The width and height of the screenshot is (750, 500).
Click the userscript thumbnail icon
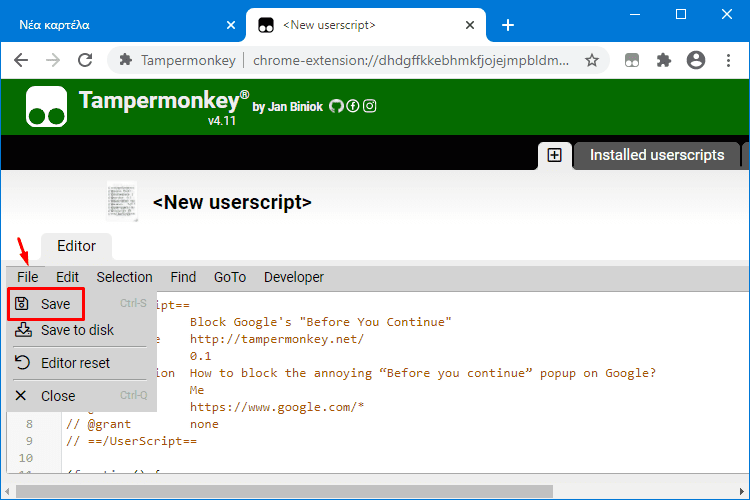(x=122, y=201)
